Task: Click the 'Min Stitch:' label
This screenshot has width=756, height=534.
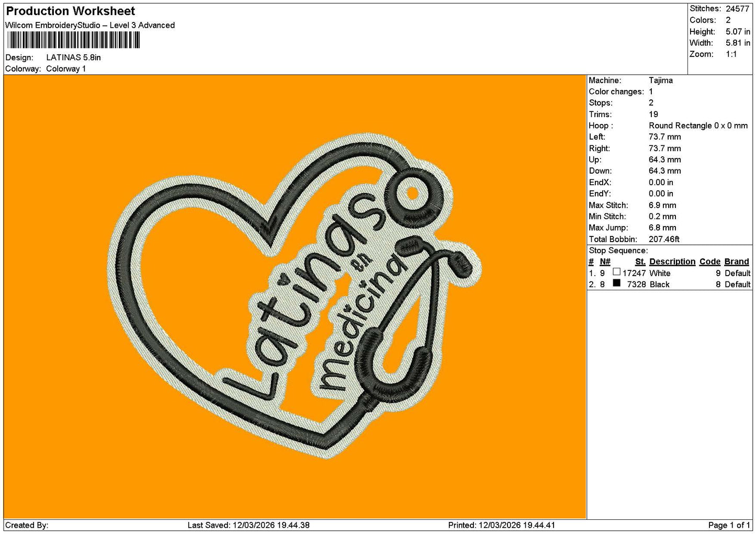Action: [607, 217]
